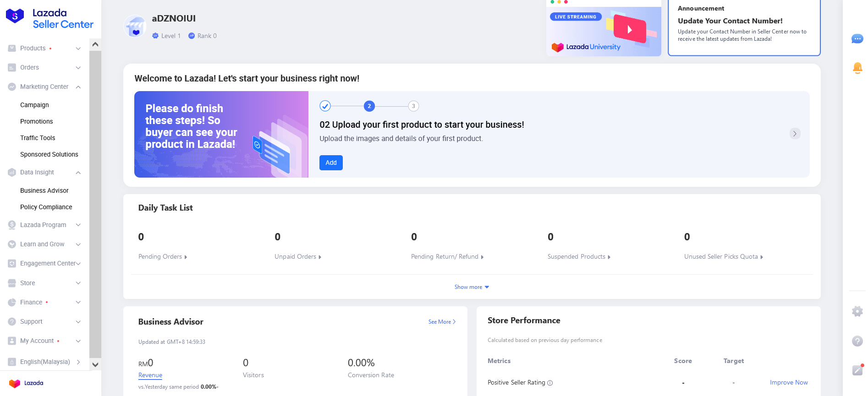Click Positive Seller Rating info icon
This screenshot has width=868, height=396.
550,383
